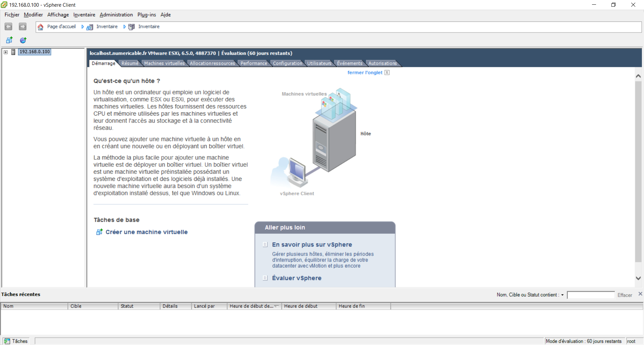This screenshot has height=345, width=644.
Task: Click the X box next to fermer l'onglet
Action: (x=387, y=72)
